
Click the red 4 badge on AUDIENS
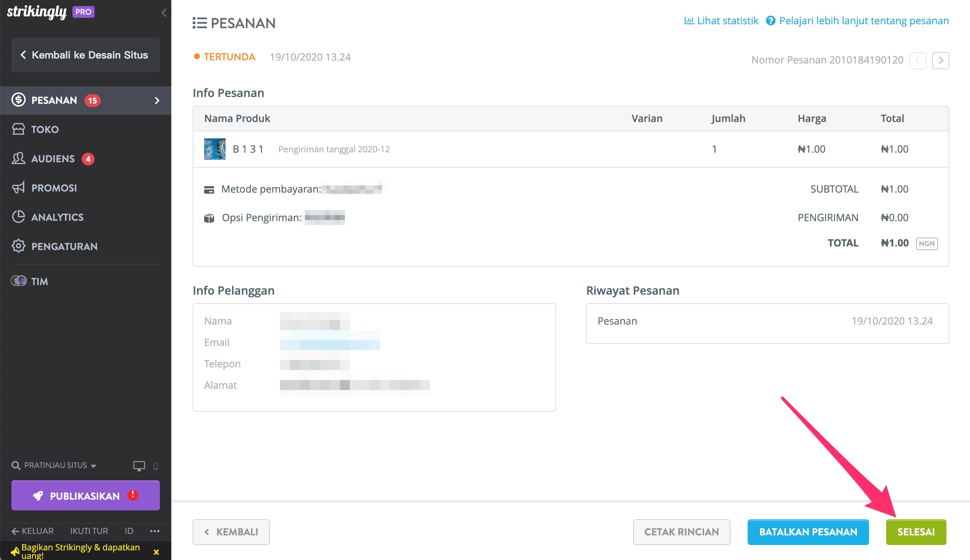[x=88, y=159]
